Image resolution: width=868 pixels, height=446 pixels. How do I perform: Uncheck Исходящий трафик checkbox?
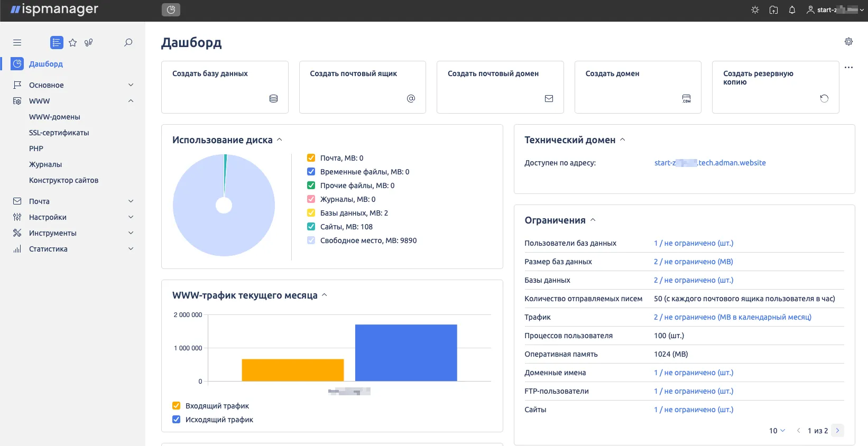177,420
